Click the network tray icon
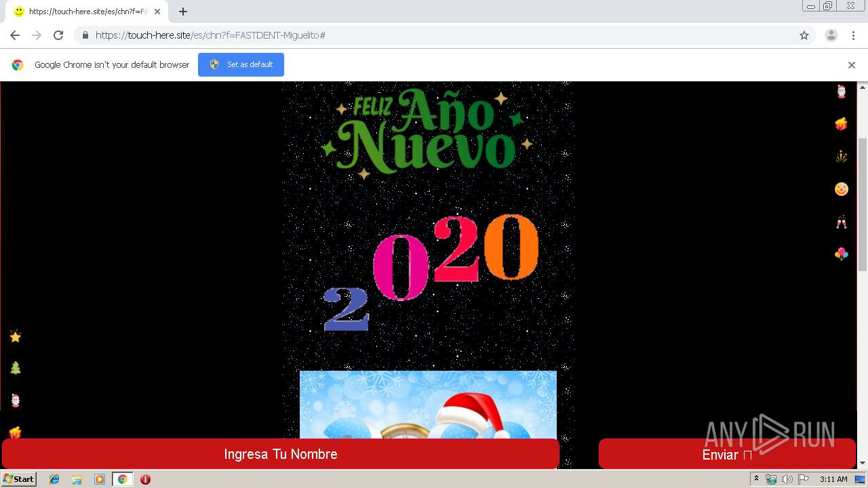Image resolution: width=868 pixels, height=488 pixels. 771,479
